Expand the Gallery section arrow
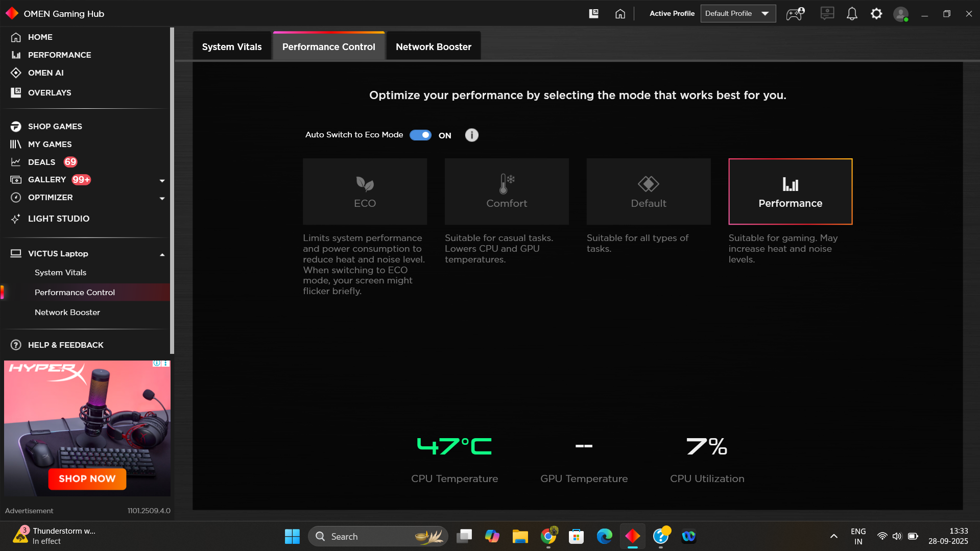980x551 pixels. (162, 180)
